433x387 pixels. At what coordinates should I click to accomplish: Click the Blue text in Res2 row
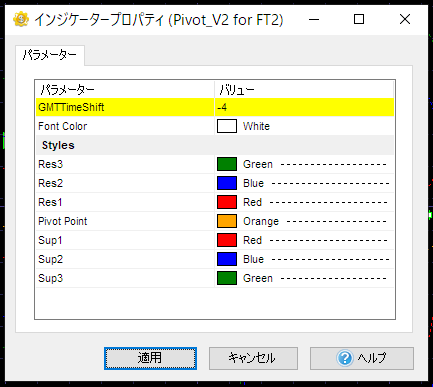coord(253,183)
